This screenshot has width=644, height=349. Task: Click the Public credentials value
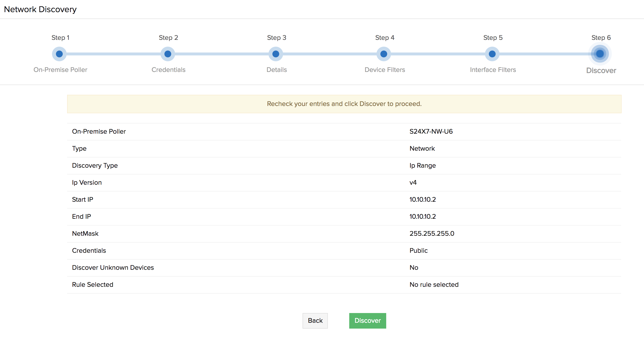coord(418,250)
